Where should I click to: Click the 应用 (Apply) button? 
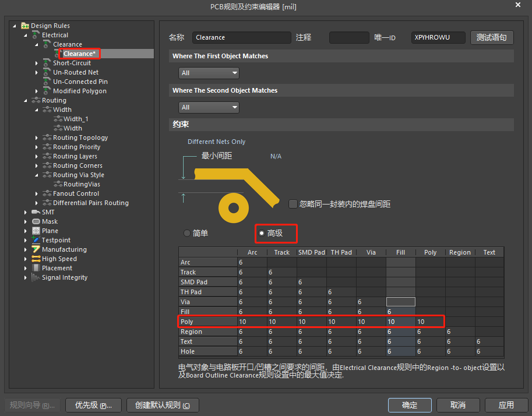point(506,405)
